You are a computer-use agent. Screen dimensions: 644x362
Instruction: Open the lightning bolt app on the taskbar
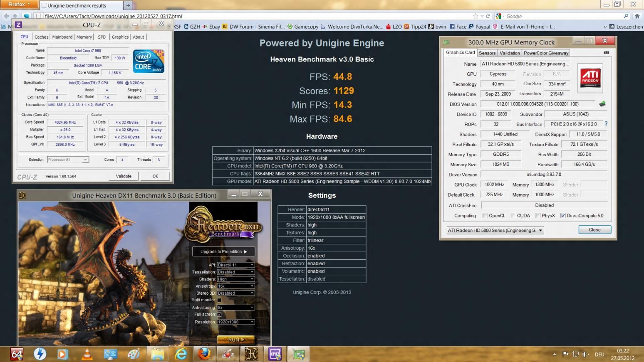(40, 354)
